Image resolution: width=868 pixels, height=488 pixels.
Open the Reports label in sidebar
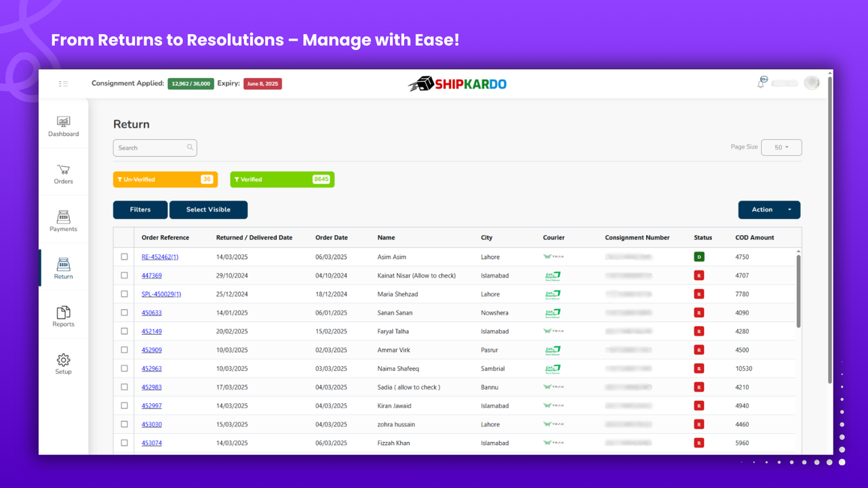tap(63, 324)
